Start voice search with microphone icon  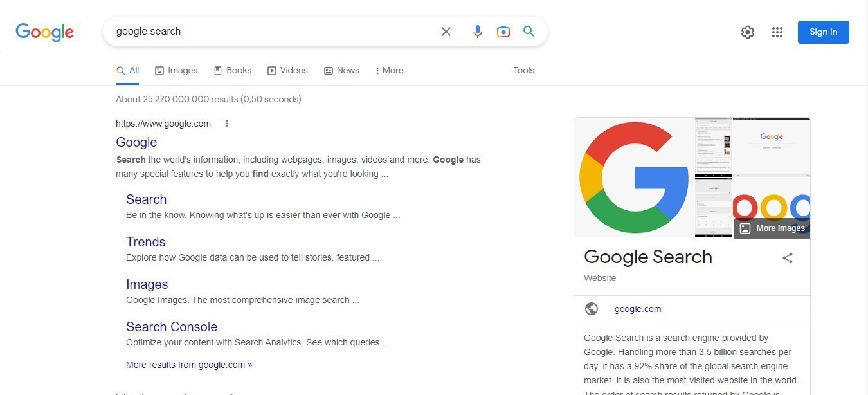[477, 32]
